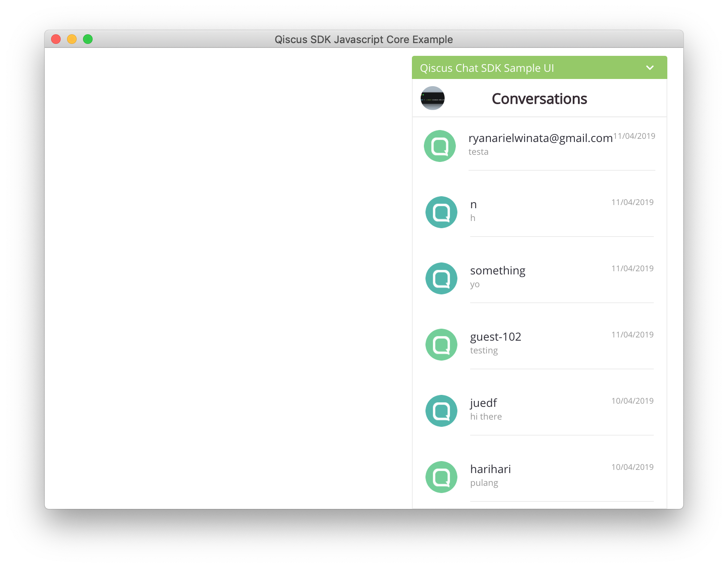Viewport: 728px width, 568px height.
Task: Open the conversation named something
Action: [498, 271]
